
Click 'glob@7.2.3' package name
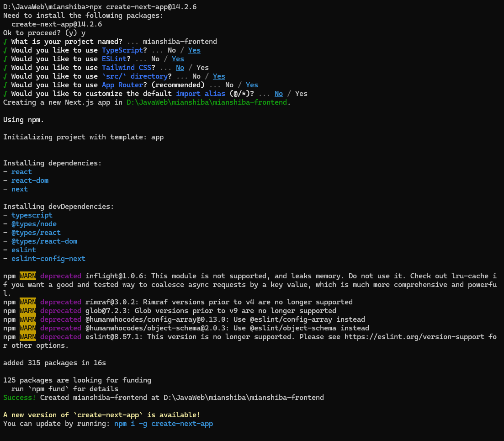click(108, 310)
